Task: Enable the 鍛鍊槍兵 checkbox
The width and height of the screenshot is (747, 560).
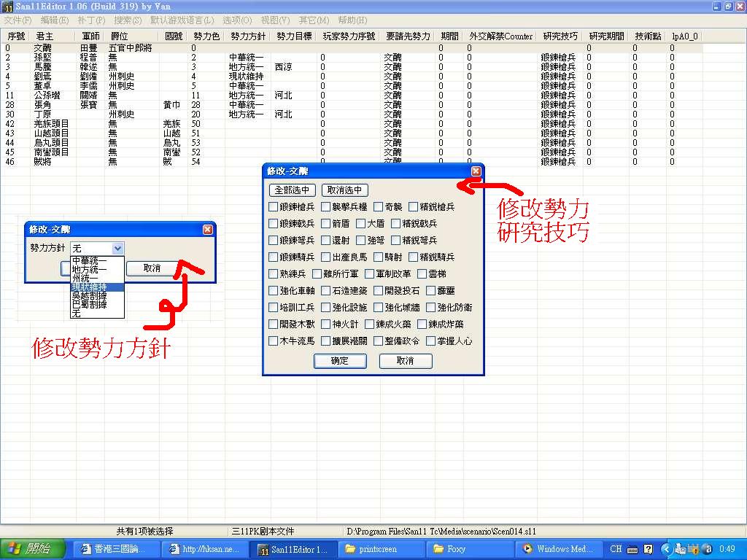Action: tap(274, 207)
